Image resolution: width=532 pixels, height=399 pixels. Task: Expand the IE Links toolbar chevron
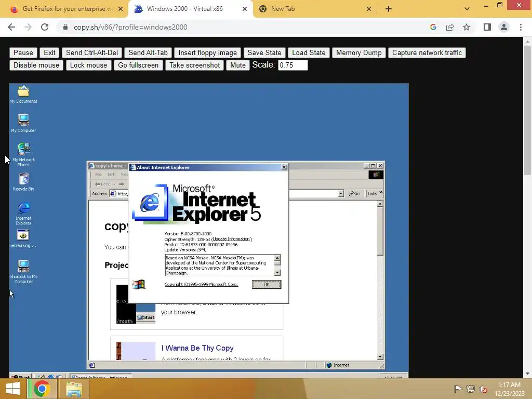coord(381,193)
